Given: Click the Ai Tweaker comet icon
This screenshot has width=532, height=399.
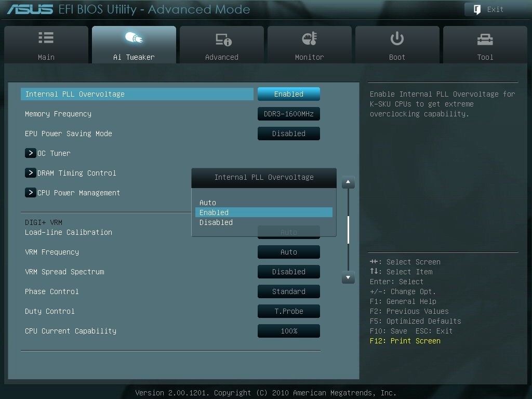Looking at the screenshot, I should tap(134, 37).
